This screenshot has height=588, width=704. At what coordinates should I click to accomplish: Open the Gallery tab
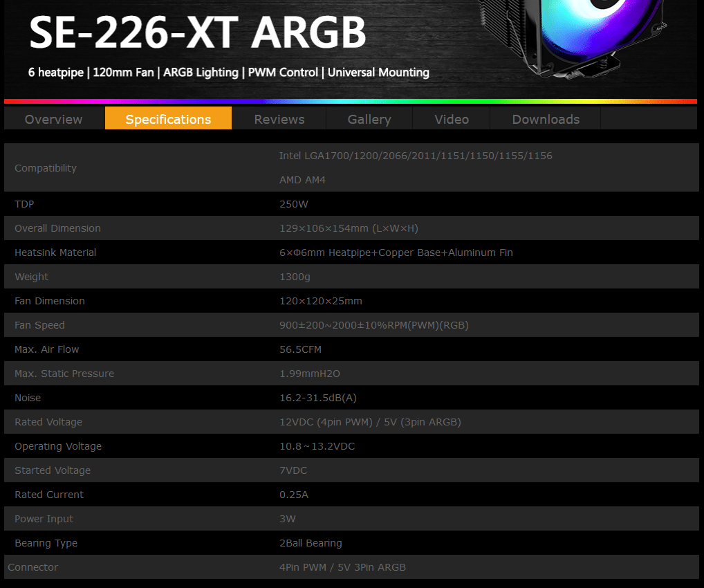click(369, 119)
